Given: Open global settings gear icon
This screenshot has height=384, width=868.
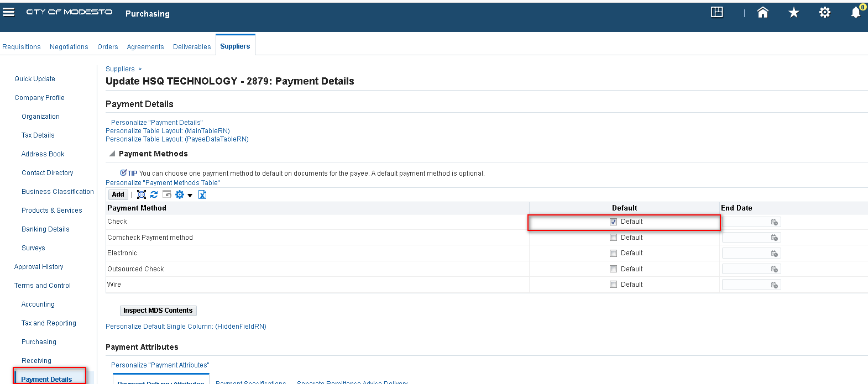Looking at the screenshot, I should pyautogui.click(x=825, y=12).
